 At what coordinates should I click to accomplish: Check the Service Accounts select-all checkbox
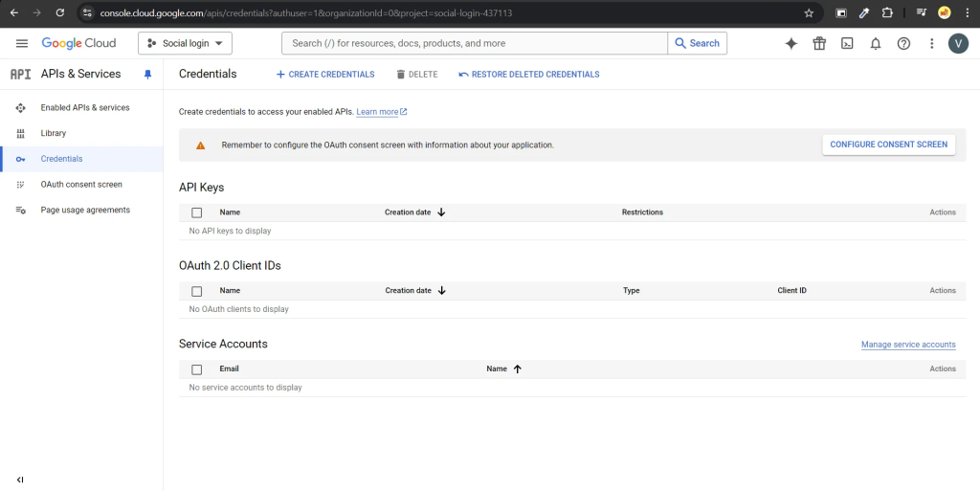pyautogui.click(x=197, y=369)
